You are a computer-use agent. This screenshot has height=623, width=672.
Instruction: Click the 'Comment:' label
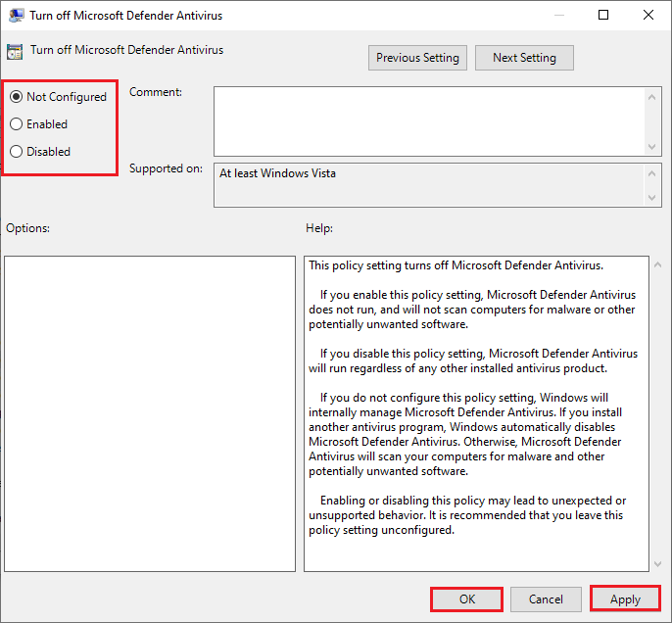156,92
